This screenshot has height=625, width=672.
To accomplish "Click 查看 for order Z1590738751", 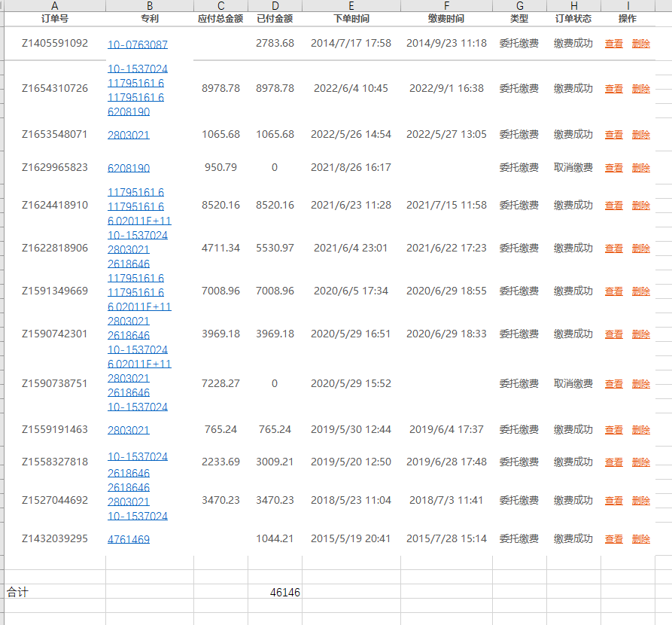I will (614, 384).
